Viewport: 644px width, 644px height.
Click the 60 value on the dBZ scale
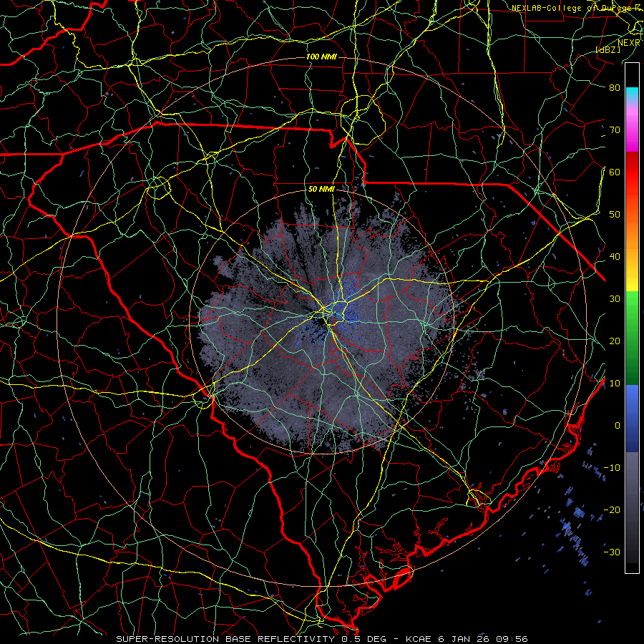tap(615, 172)
